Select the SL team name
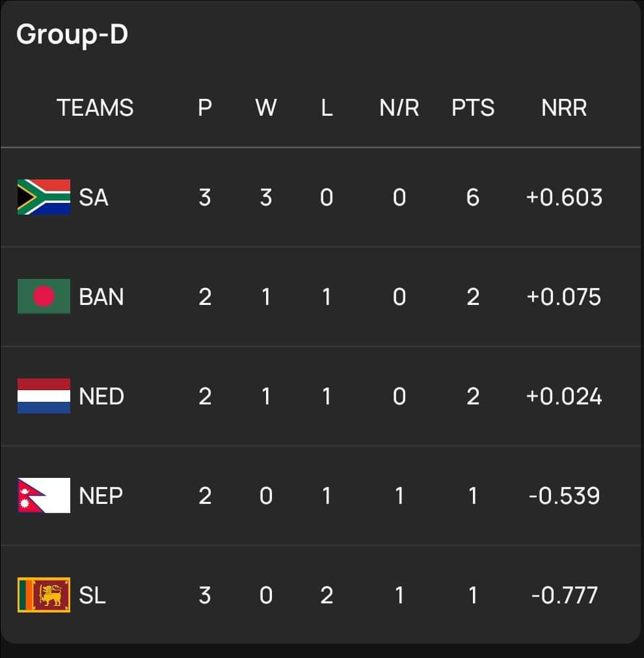 tap(92, 595)
